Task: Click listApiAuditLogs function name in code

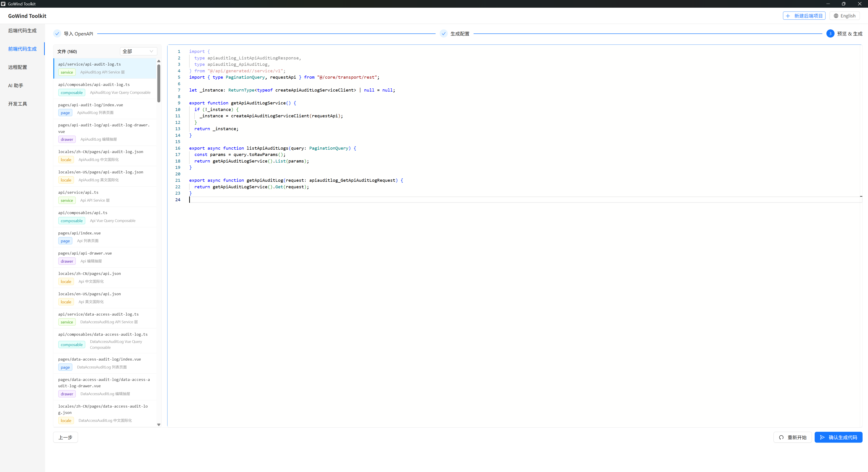Action: pos(267,148)
